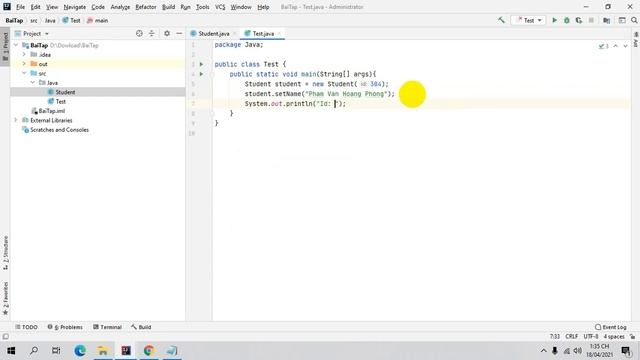Jump to next highlighted error arrow
This screenshot has height=360, width=640.
(x=625, y=46)
